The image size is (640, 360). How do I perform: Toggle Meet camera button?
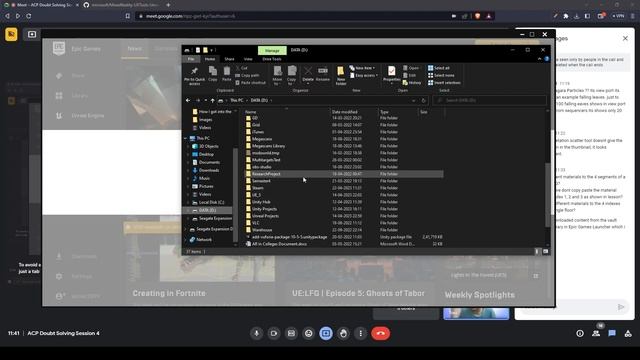pos(274,333)
